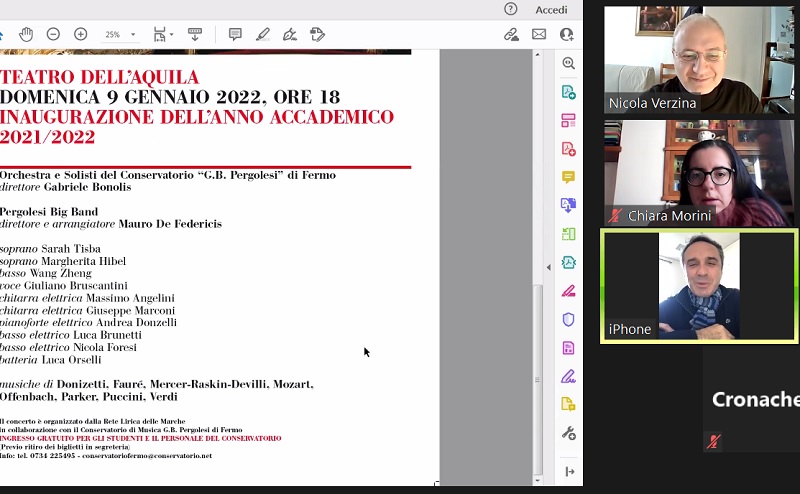Click the share with others icon

[x=566, y=34]
